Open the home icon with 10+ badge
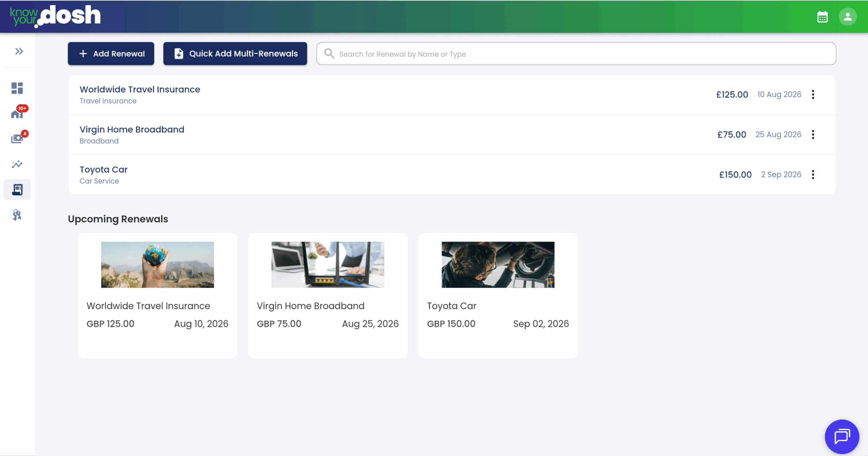The width and height of the screenshot is (868, 456). [x=17, y=113]
